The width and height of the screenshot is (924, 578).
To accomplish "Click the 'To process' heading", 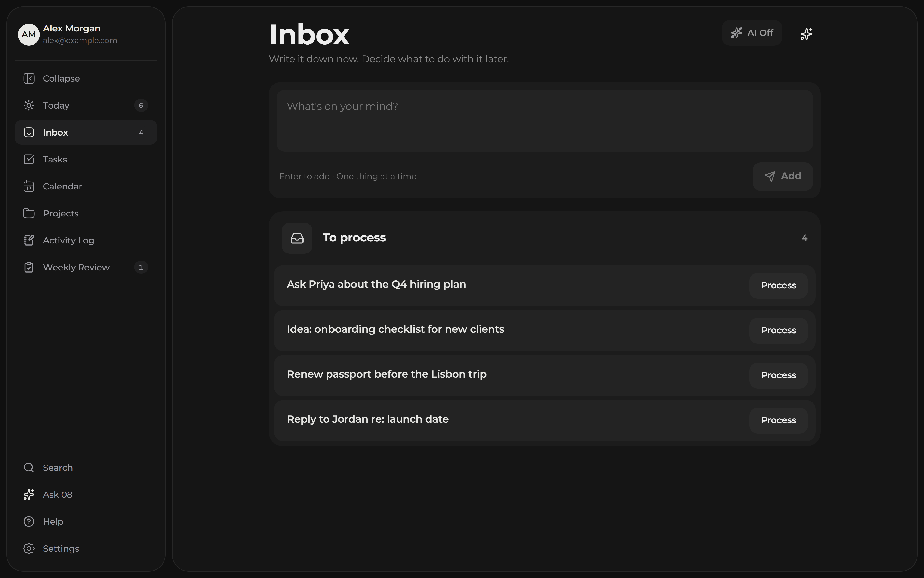I will [x=354, y=238].
